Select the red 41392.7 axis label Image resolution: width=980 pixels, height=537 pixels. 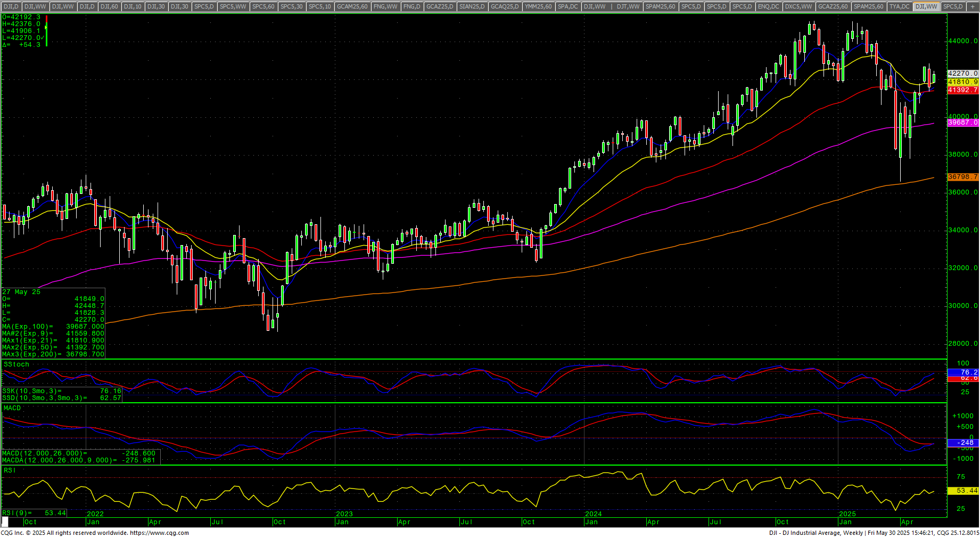(963, 90)
